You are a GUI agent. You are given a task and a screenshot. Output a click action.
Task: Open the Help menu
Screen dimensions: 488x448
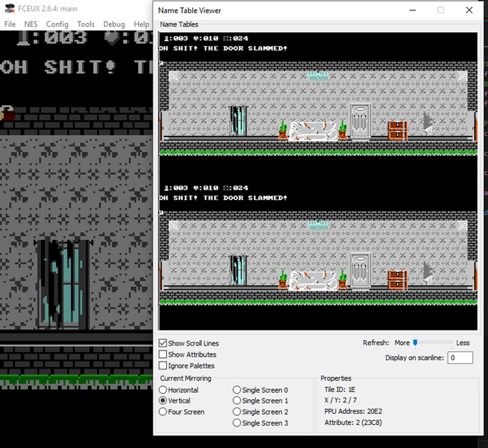(142, 24)
